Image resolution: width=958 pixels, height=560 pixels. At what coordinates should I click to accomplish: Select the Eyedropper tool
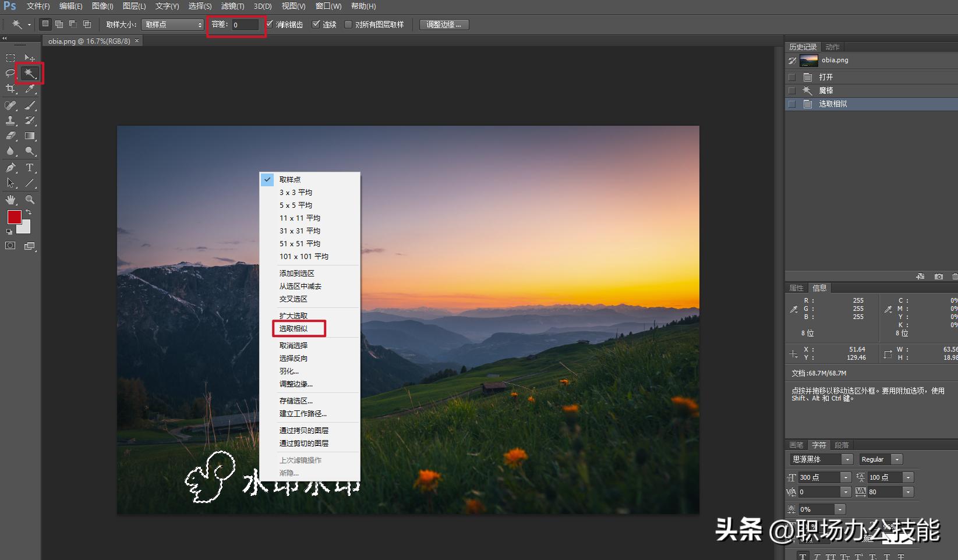pos(29,89)
